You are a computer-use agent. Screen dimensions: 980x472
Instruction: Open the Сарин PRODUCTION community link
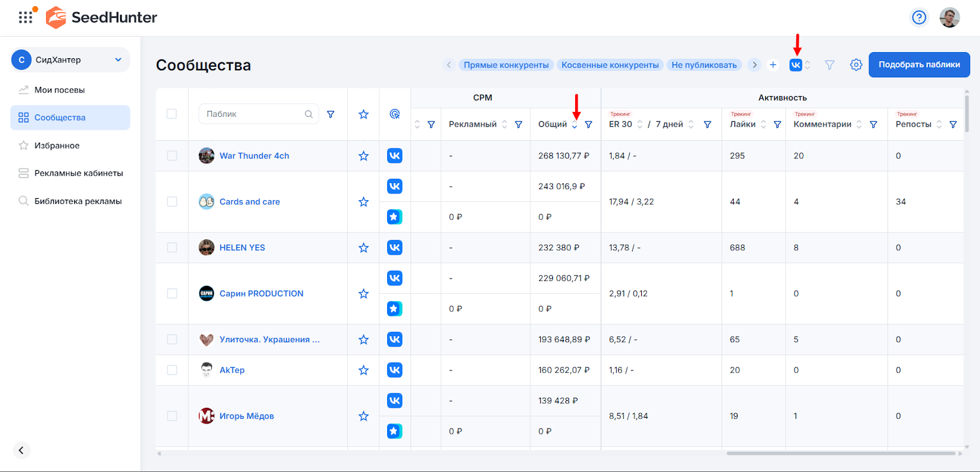coord(261,294)
